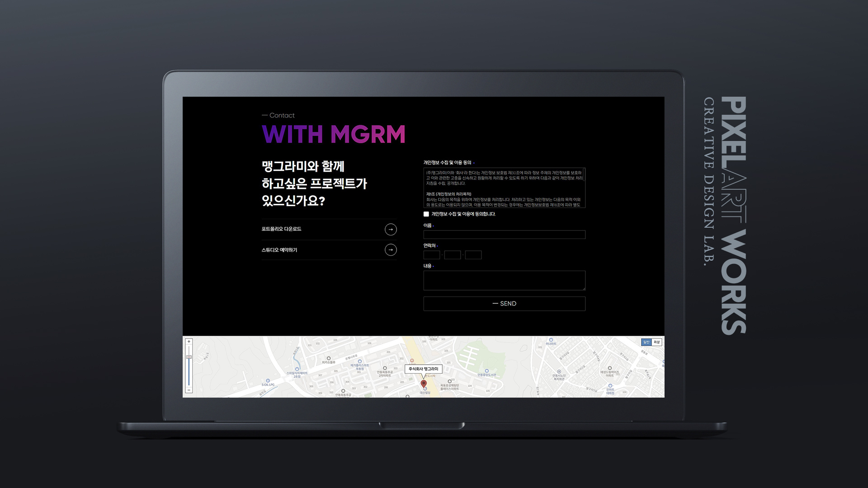The height and width of the screenshot is (488, 868).
Task: Click the 주식회사 맹그라미 map label
Action: pos(424,369)
